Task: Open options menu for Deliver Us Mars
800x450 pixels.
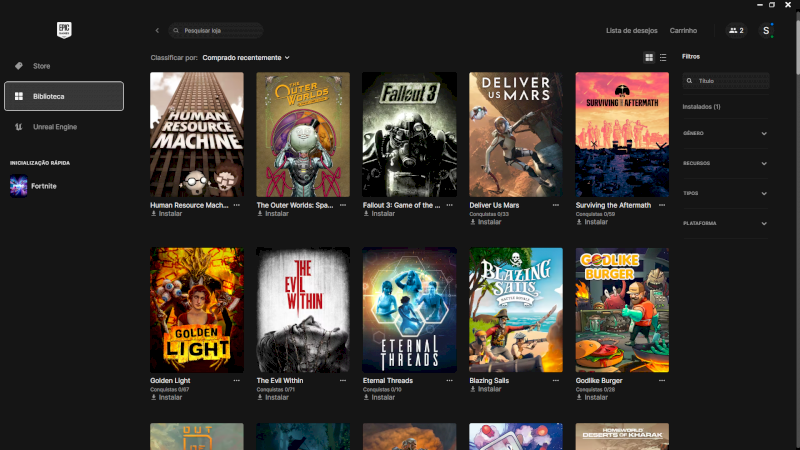Action: [x=555, y=205]
